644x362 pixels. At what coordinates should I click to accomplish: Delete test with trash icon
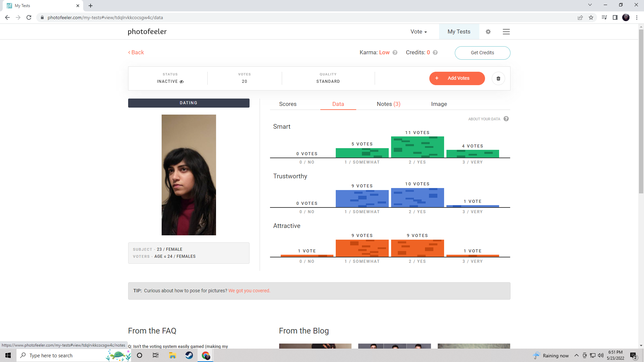click(498, 78)
